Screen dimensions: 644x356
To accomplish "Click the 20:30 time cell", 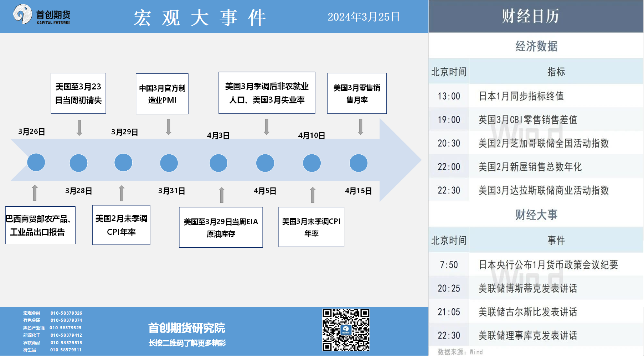I will pos(449,143).
